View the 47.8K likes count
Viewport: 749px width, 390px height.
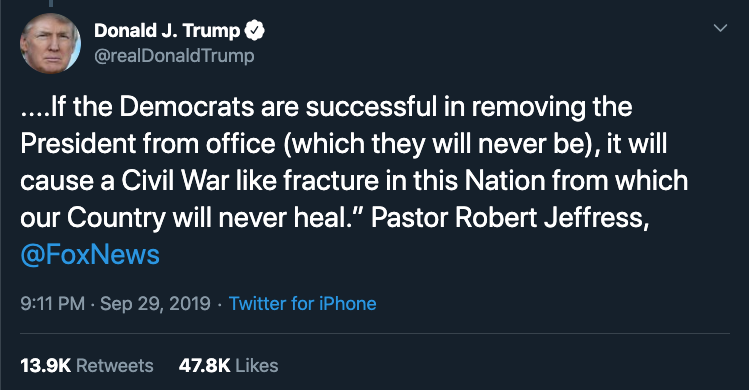(x=204, y=366)
